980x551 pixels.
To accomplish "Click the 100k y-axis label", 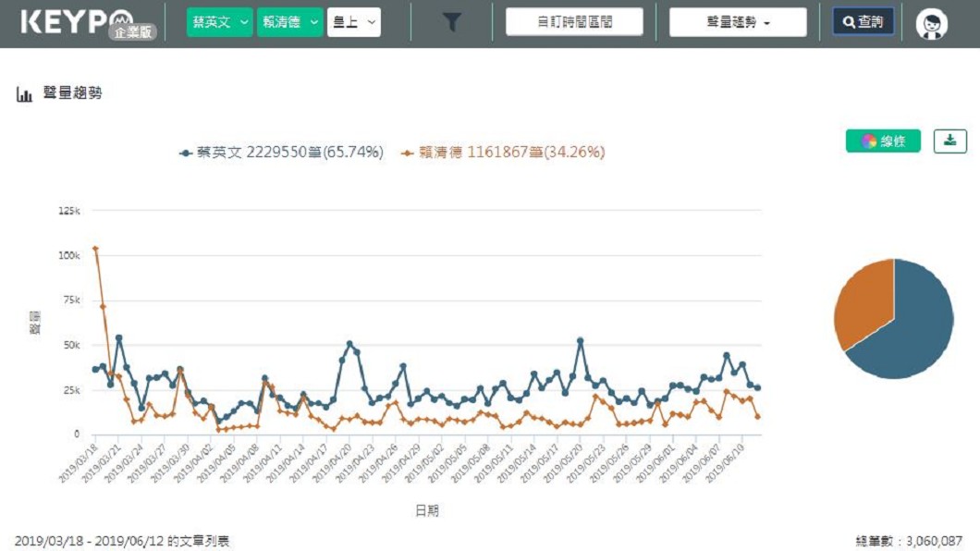I will coord(69,255).
